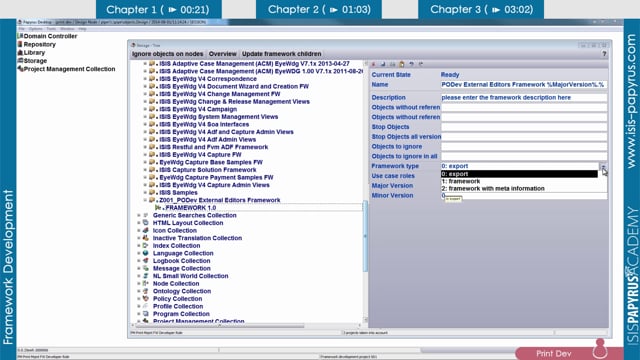Click the FRAMEWORK 1.0 node icon
640x360 pixels.
[x=158, y=208]
